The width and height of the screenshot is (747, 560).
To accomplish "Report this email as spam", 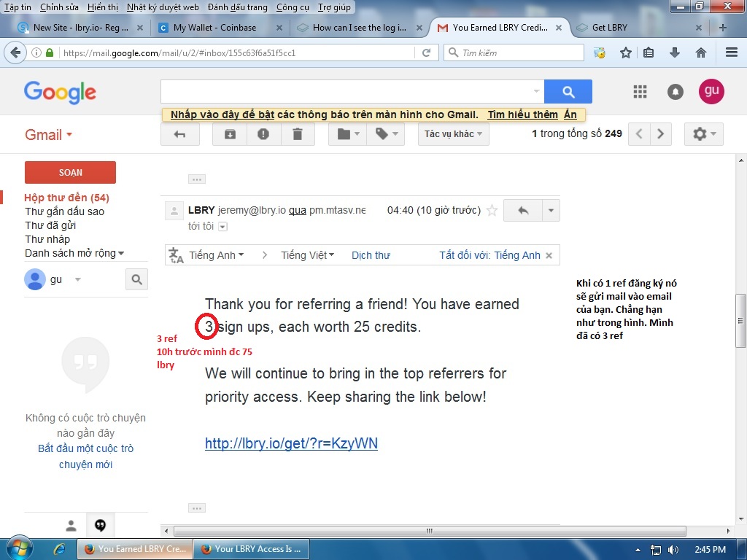I will (x=263, y=134).
